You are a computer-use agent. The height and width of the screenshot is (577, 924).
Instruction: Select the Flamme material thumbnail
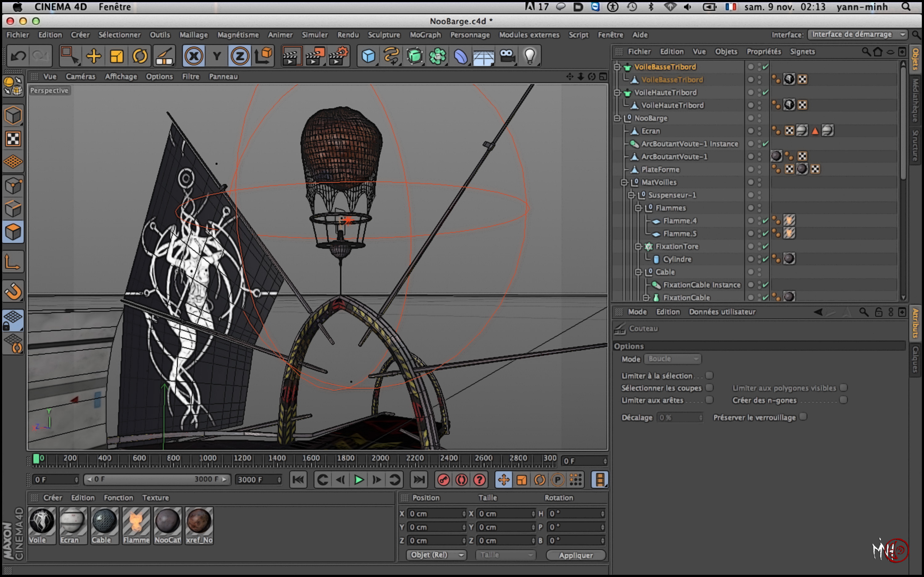click(136, 525)
